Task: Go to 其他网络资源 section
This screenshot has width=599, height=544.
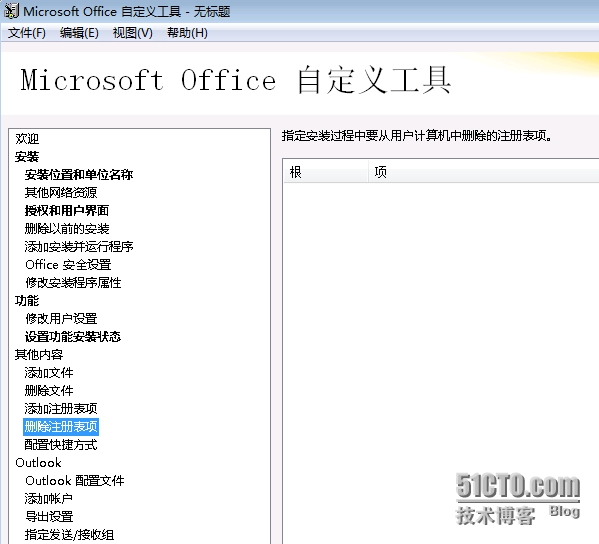Action: coord(61,193)
